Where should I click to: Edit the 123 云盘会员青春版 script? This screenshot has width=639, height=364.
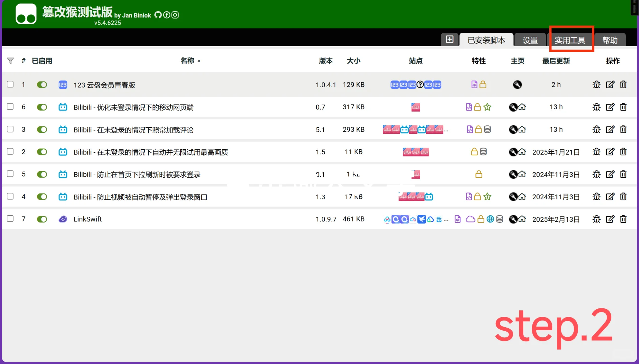[x=610, y=85]
